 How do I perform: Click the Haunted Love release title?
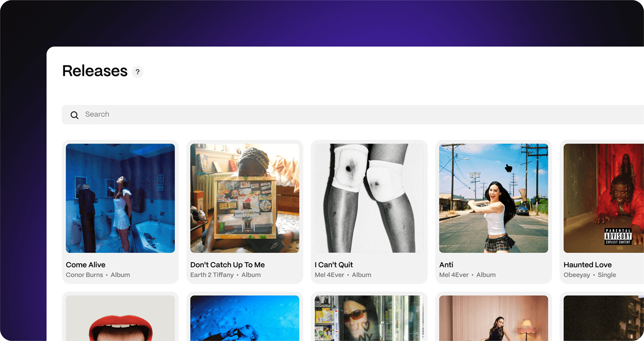tap(587, 265)
